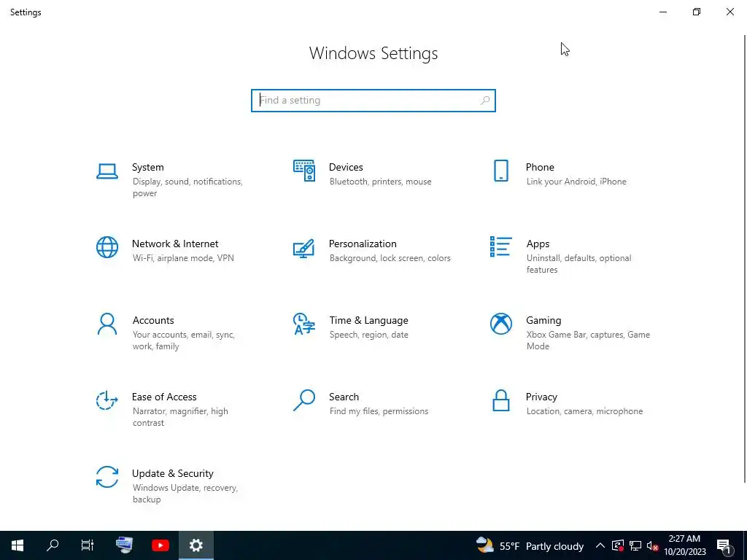The image size is (747, 560).
Task: Open the Network & Internet globe icon
Action: (107, 247)
